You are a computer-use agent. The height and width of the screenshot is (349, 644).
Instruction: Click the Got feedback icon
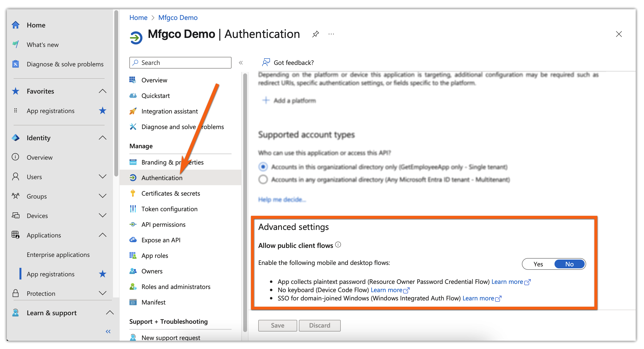(x=266, y=62)
